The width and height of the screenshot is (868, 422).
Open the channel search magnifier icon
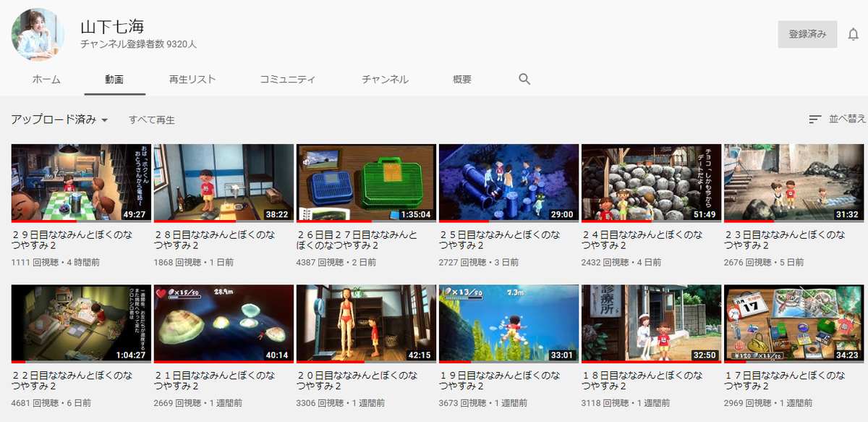525,80
